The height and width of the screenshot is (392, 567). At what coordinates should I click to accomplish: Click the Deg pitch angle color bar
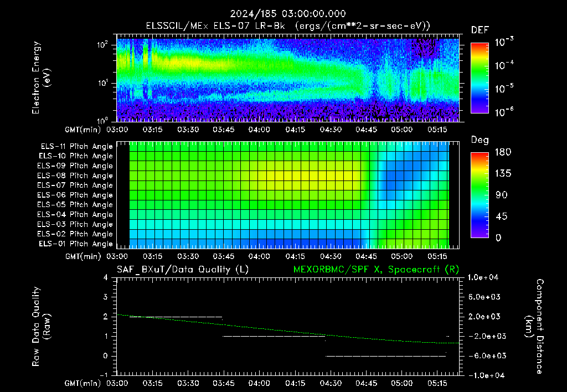coord(480,195)
